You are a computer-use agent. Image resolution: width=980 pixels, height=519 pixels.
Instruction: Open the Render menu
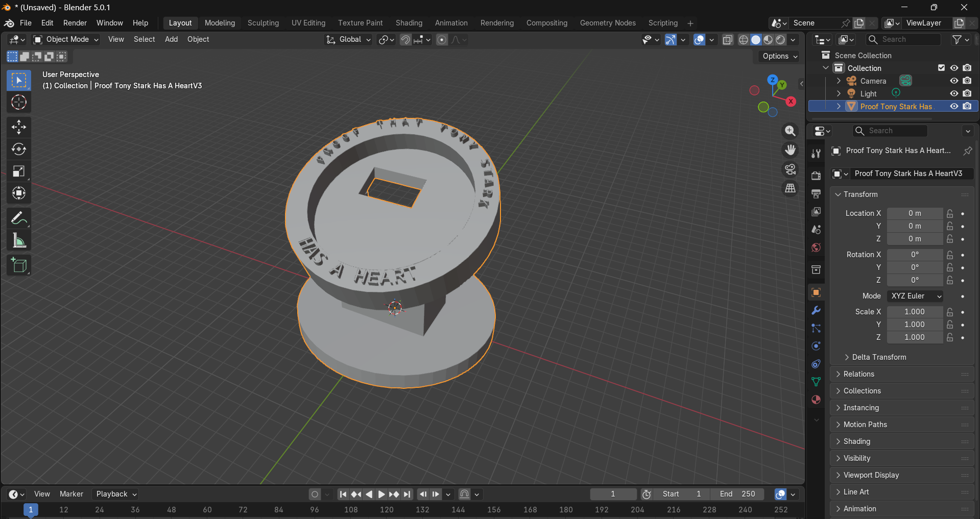(x=75, y=23)
